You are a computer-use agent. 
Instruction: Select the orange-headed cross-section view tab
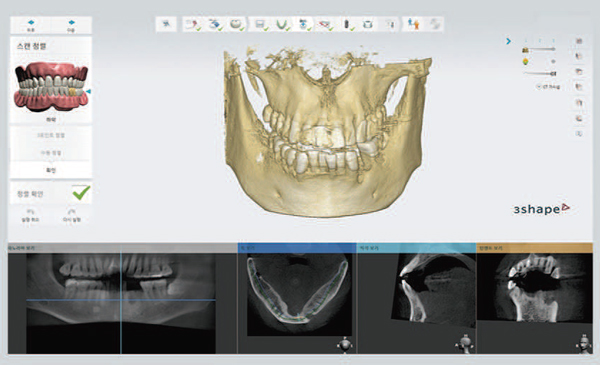click(x=534, y=248)
